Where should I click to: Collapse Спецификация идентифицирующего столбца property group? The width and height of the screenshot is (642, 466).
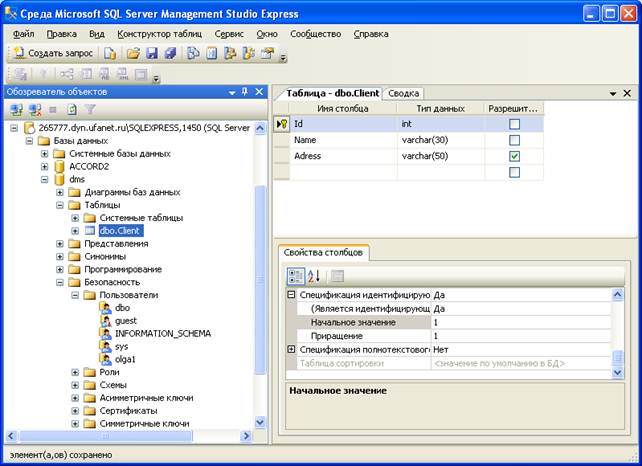point(291,294)
